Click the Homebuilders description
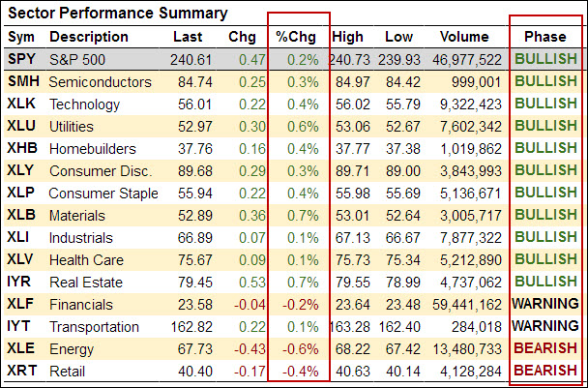The image size is (588, 388). click(93, 149)
